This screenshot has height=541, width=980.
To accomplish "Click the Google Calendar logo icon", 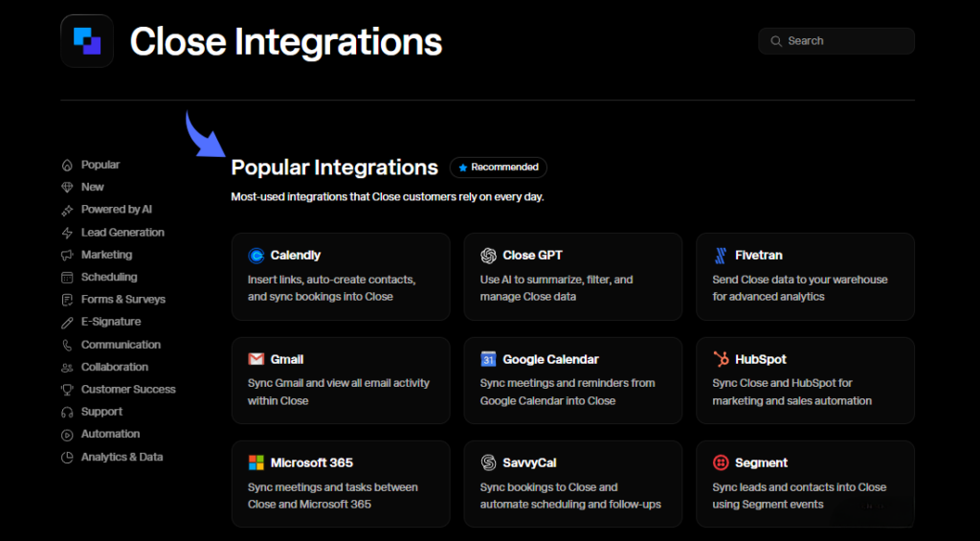I will pos(488,360).
